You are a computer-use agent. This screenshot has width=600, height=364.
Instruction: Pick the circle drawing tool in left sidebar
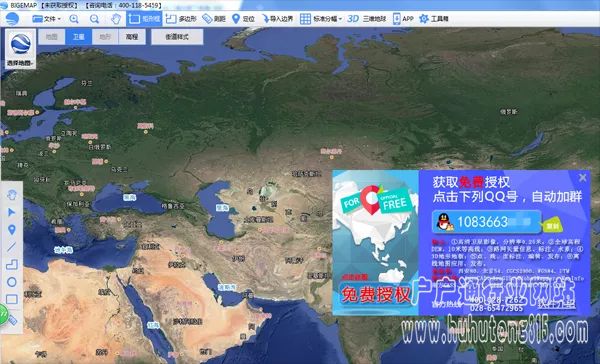(11, 282)
